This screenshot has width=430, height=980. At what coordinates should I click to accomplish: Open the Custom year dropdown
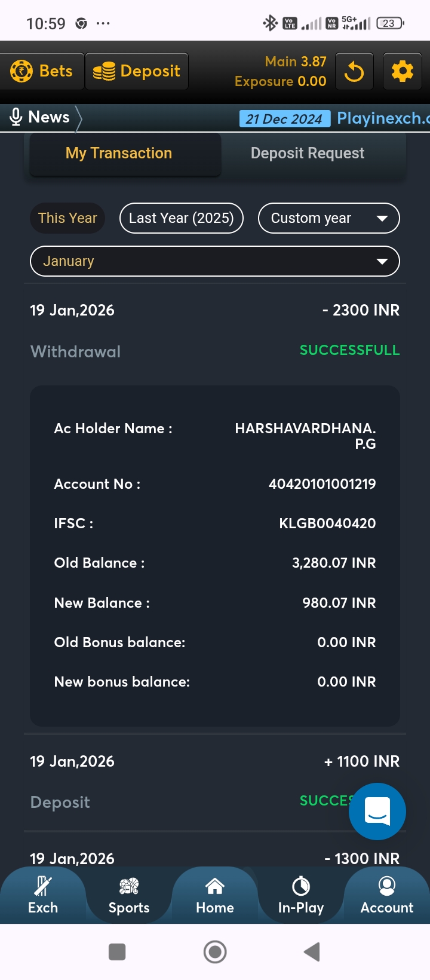coord(328,218)
